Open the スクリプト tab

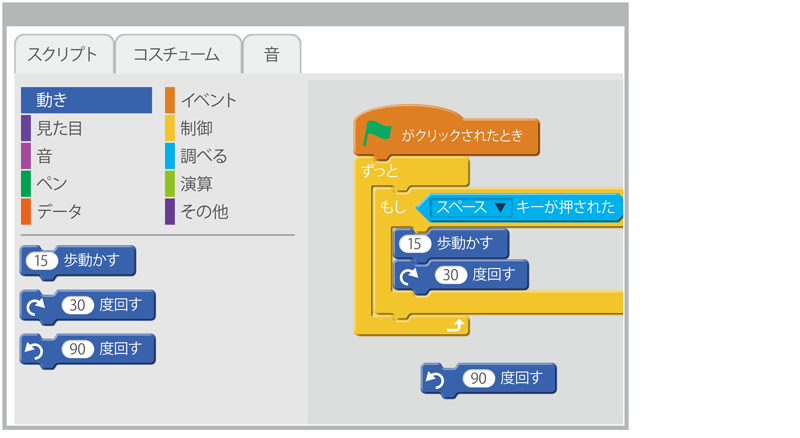point(64,54)
